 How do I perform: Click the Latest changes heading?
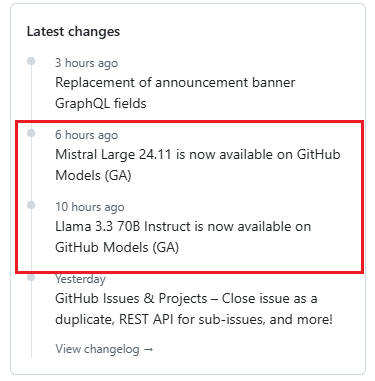[73, 32]
